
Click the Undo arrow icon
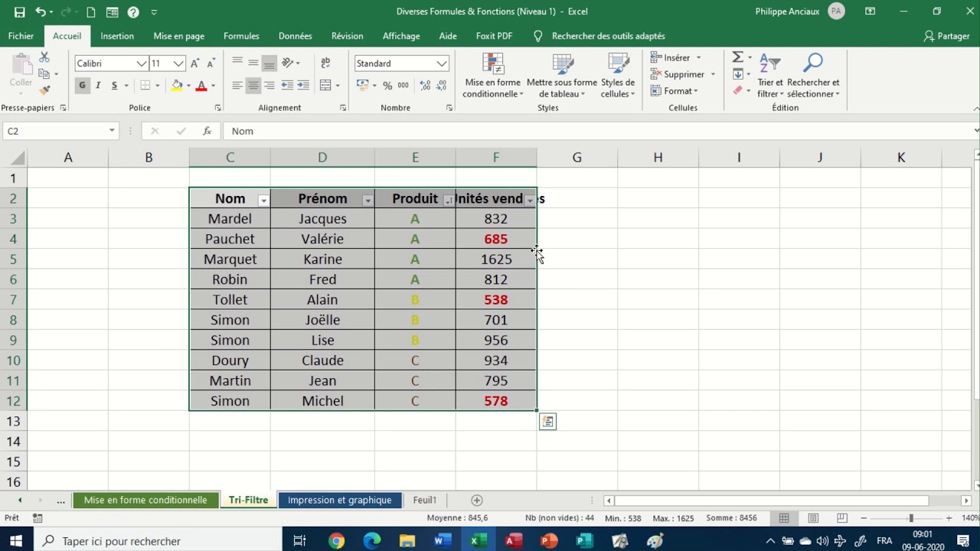click(x=40, y=11)
